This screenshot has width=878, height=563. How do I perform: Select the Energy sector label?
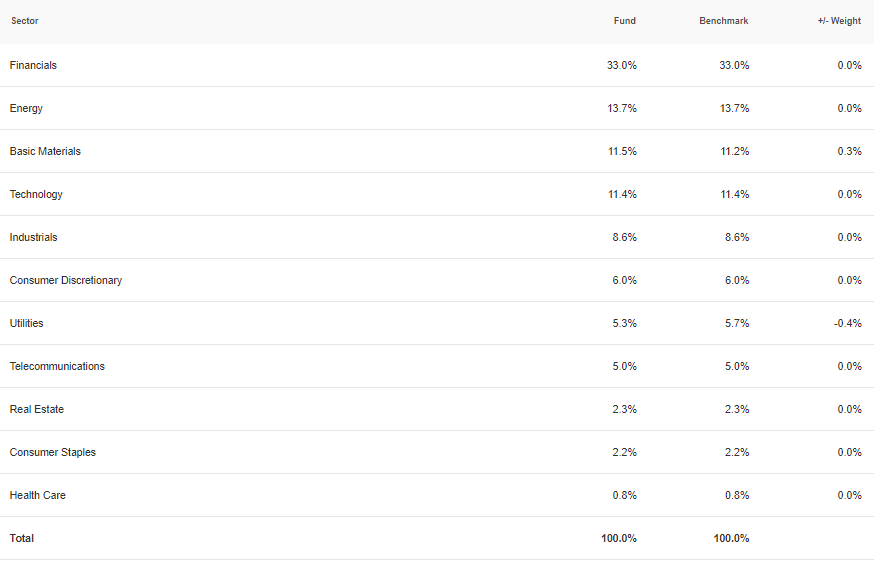pos(26,108)
